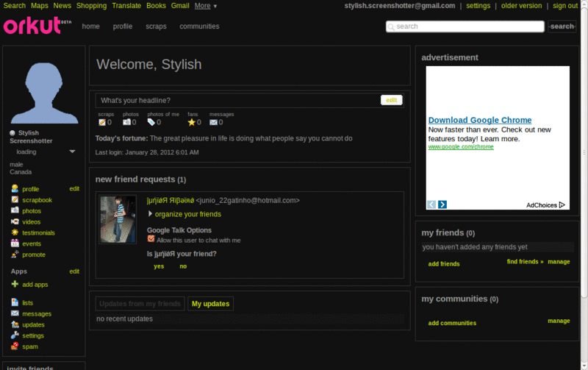Image resolution: width=588 pixels, height=370 pixels.
Task: Click the Books link in the top bar
Action: point(156,6)
